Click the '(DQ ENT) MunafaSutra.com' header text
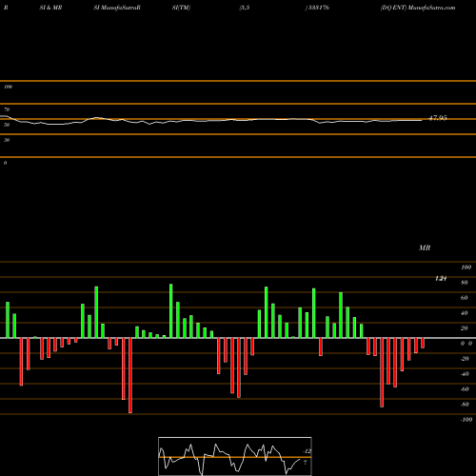Image resolution: width=476 pixels, height=476 pixels. click(418, 8)
